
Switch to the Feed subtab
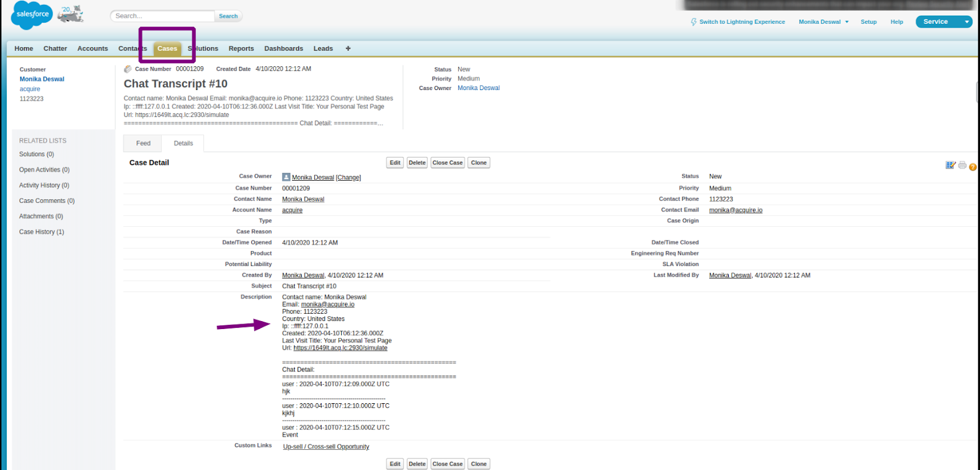pyautogui.click(x=143, y=143)
